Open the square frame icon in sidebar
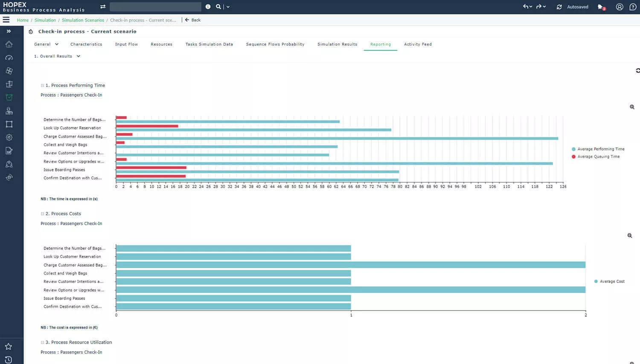The width and height of the screenshot is (640, 364). click(x=9, y=124)
